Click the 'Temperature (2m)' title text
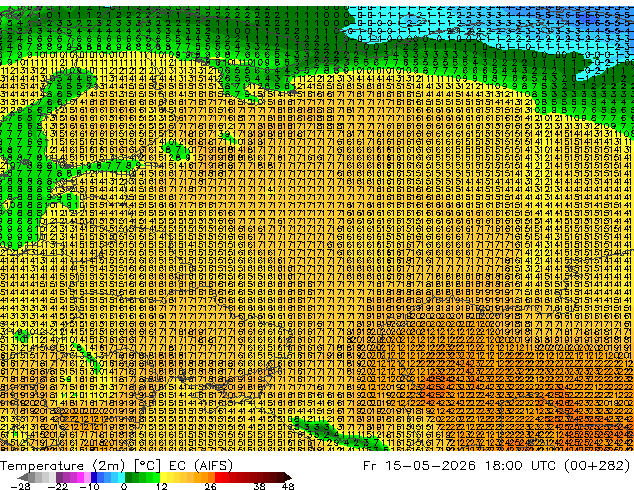Screen dimensions: 634x490 click(x=63, y=466)
